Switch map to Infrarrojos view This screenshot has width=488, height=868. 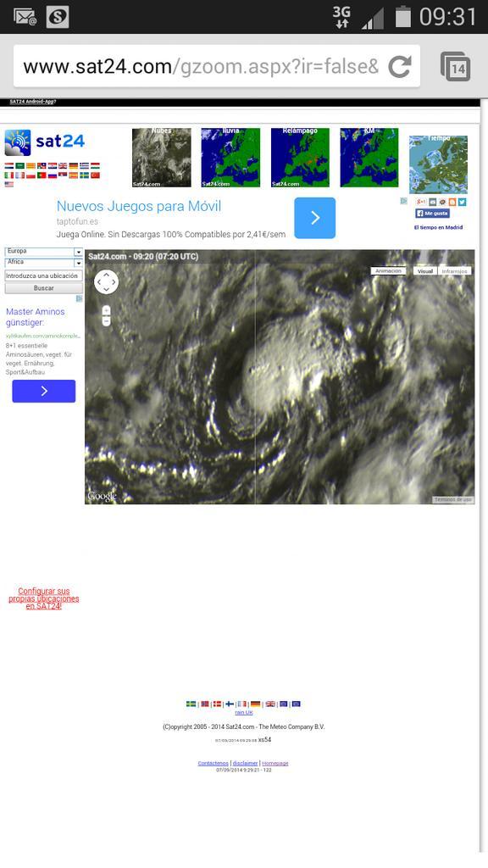click(x=455, y=271)
